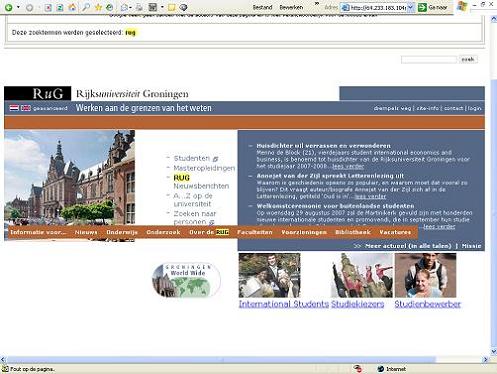This screenshot has height=374, width=497.
Task: Open Search pane with the magnifier icon
Action: tap(86, 7)
